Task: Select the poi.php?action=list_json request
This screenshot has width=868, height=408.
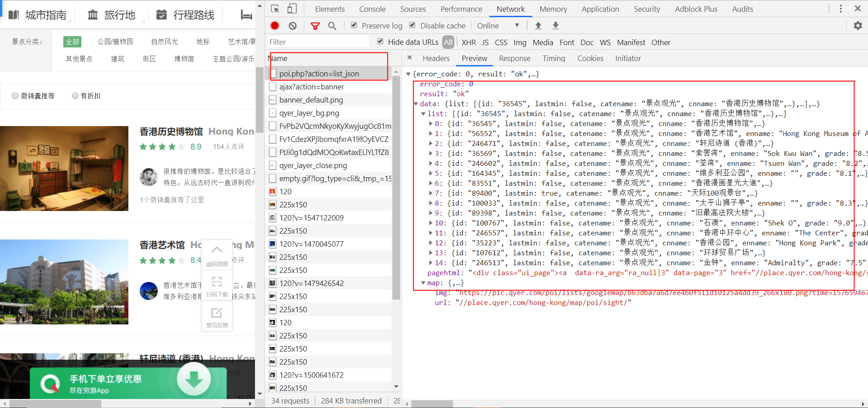Action: pos(319,74)
